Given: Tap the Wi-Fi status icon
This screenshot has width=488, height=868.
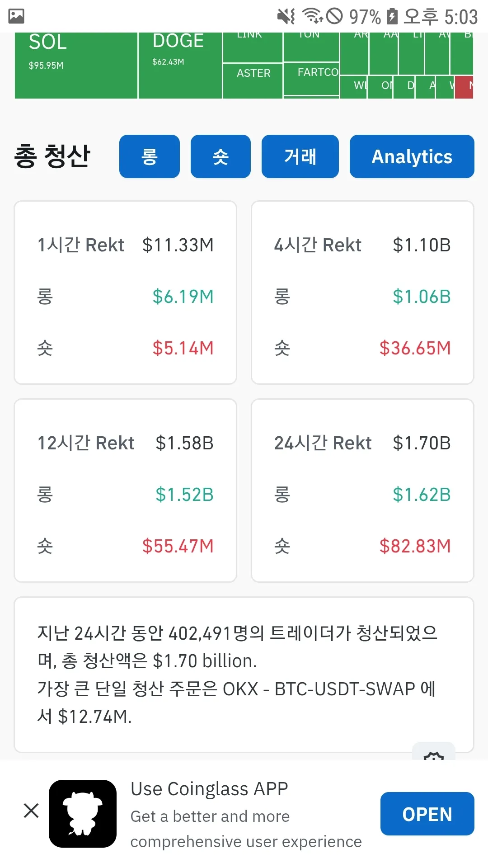Looking at the screenshot, I should pos(312,16).
